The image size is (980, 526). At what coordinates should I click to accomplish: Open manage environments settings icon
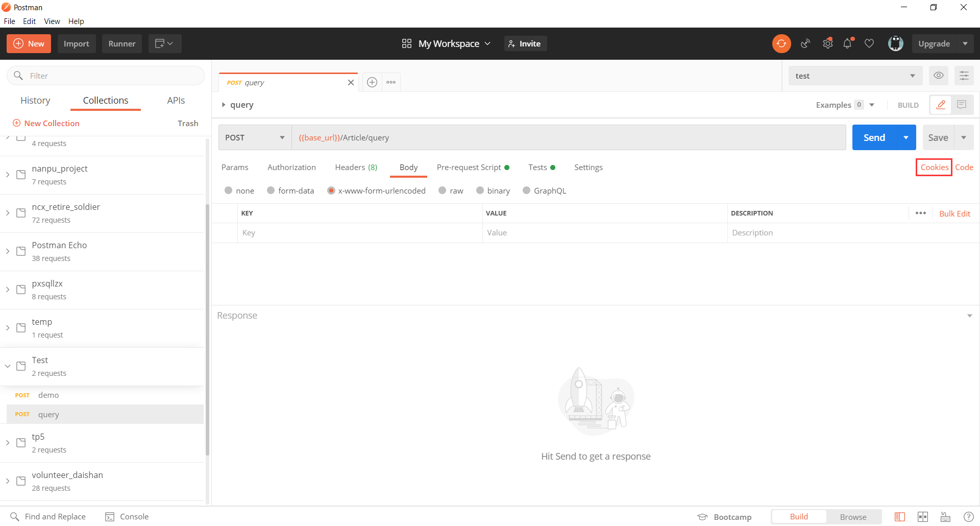tap(964, 76)
